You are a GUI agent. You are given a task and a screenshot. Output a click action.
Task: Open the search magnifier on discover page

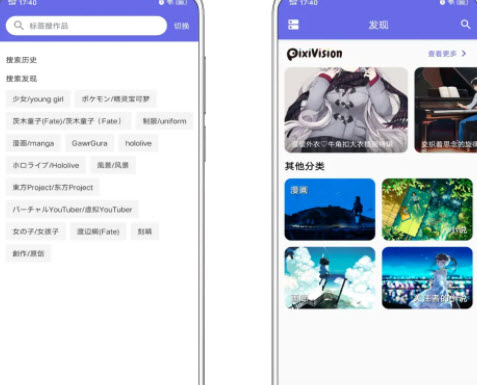point(465,24)
